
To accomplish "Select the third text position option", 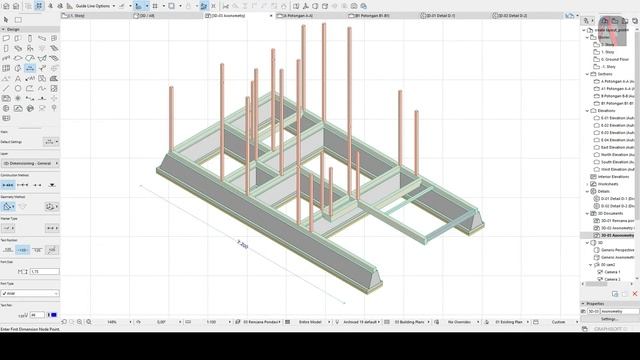I will (37, 250).
